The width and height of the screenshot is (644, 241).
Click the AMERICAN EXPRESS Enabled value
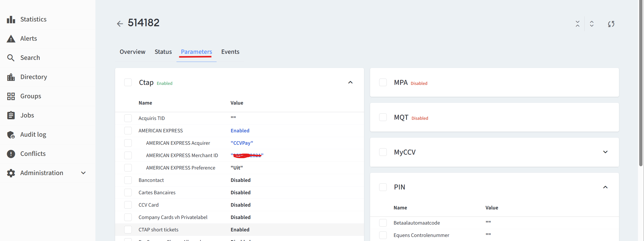(240, 131)
